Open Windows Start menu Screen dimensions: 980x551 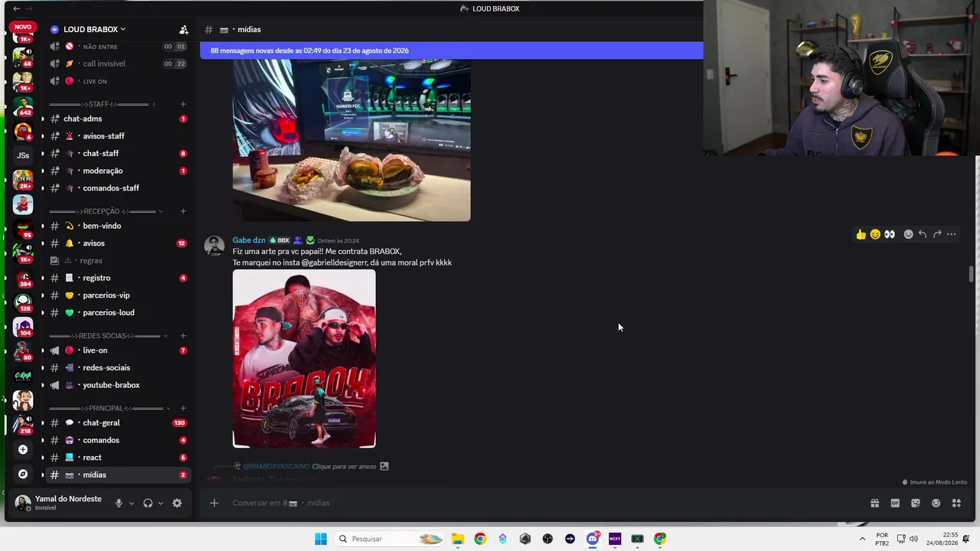321,539
